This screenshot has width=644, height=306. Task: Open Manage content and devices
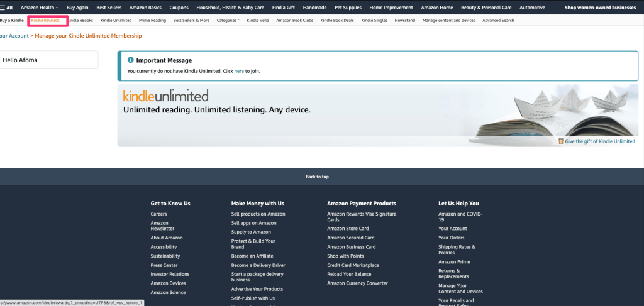click(448, 21)
